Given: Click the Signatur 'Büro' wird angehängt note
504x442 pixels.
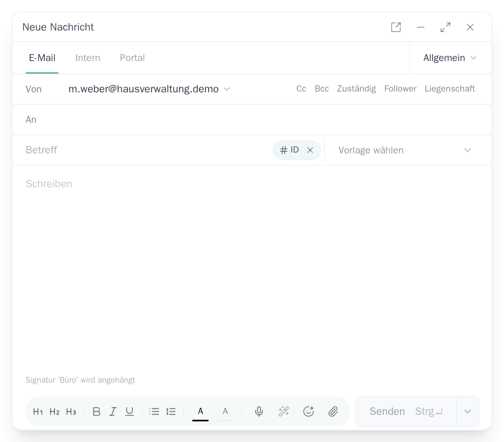Looking at the screenshot, I should click(x=80, y=380).
